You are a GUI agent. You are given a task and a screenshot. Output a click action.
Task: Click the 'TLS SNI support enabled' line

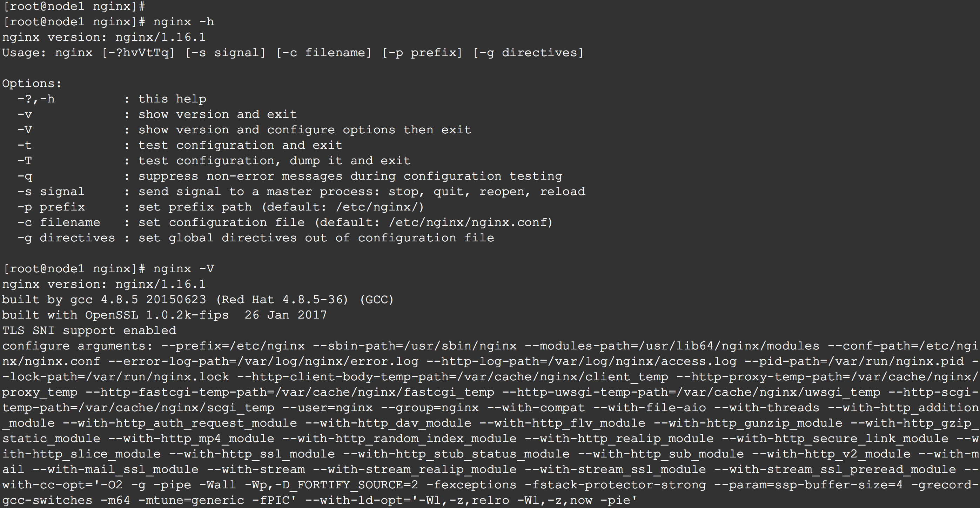coord(89,330)
